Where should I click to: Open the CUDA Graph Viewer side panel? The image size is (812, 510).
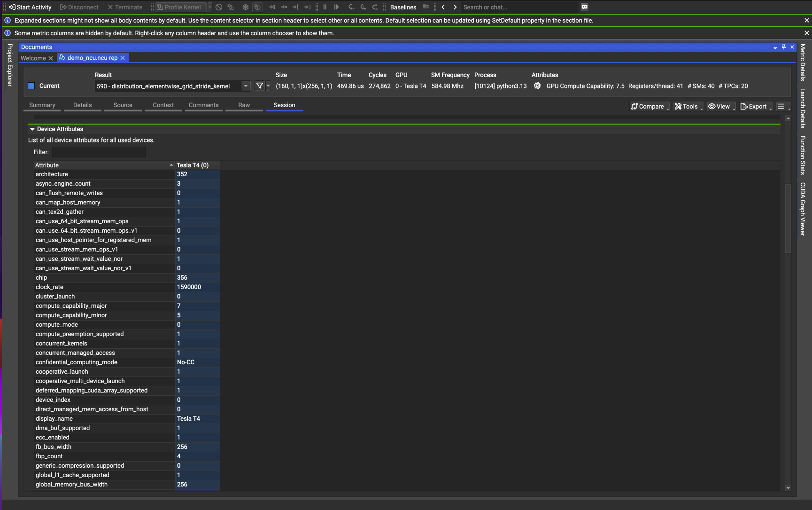pos(803,209)
